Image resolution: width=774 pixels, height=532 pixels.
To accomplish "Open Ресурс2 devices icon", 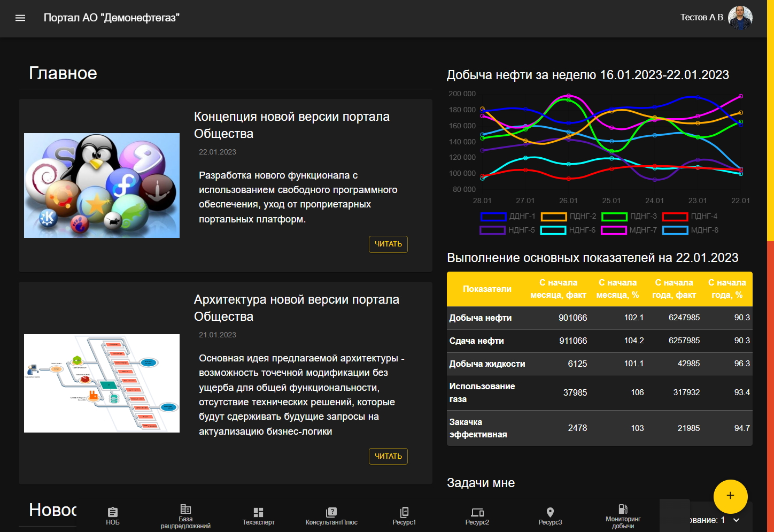I will [477, 512].
